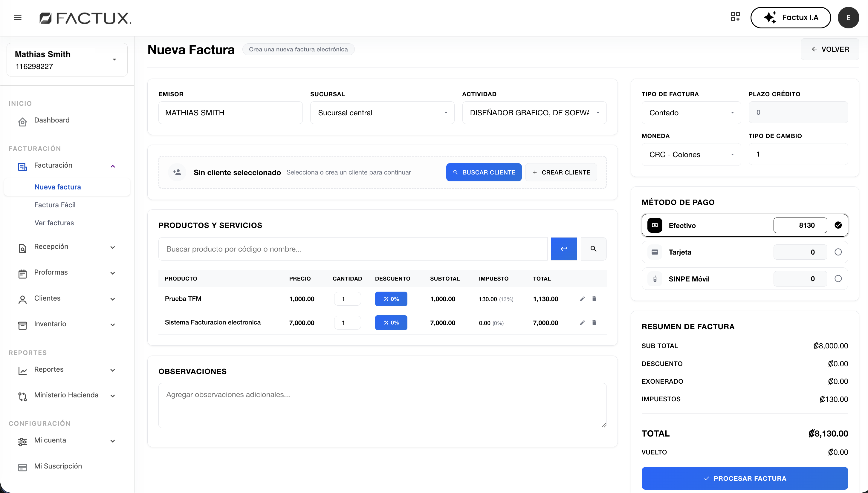Edit the Prueba TFM row pencil icon

pos(582,299)
